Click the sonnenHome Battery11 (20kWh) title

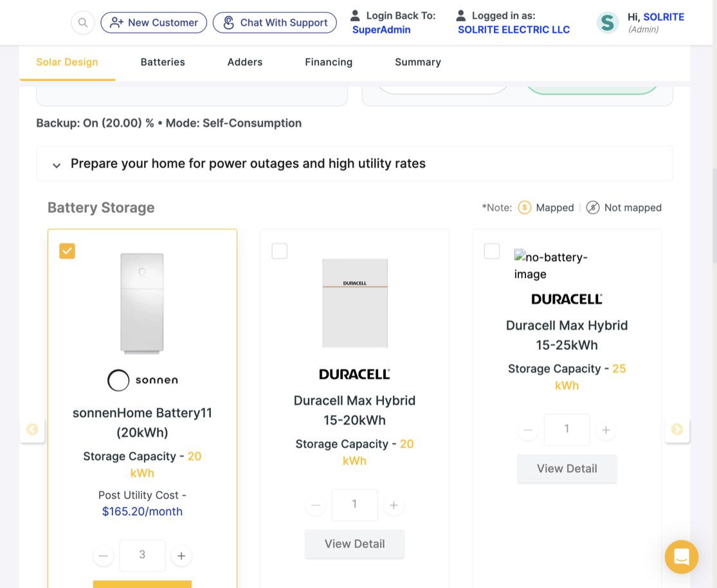point(142,423)
